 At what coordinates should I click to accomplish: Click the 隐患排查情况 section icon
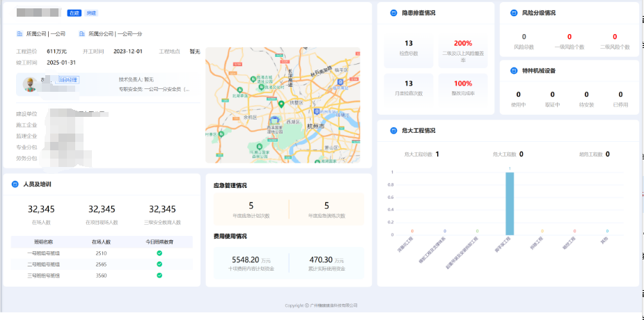click(x=393, y=13)
